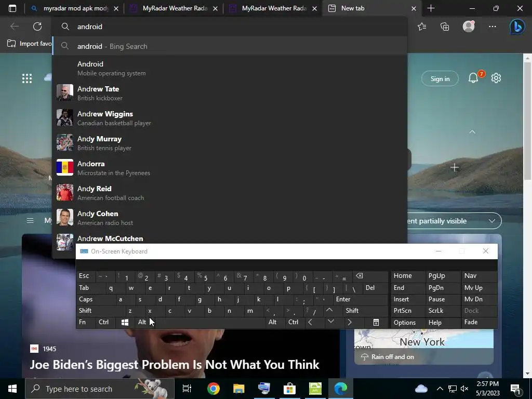Open the New York weather map card
Screen dimensions: 532x399
click(423, 346)
